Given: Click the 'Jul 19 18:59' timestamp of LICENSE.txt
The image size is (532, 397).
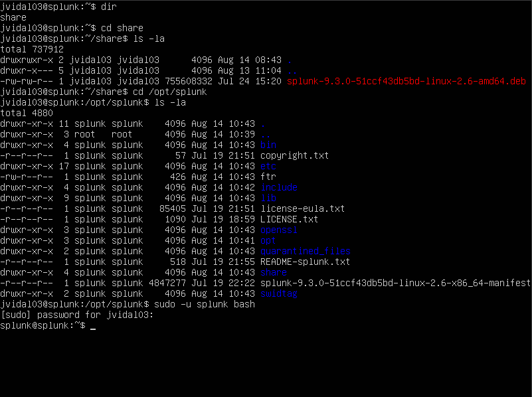Looking at the screenshot, I should [223, 219].
